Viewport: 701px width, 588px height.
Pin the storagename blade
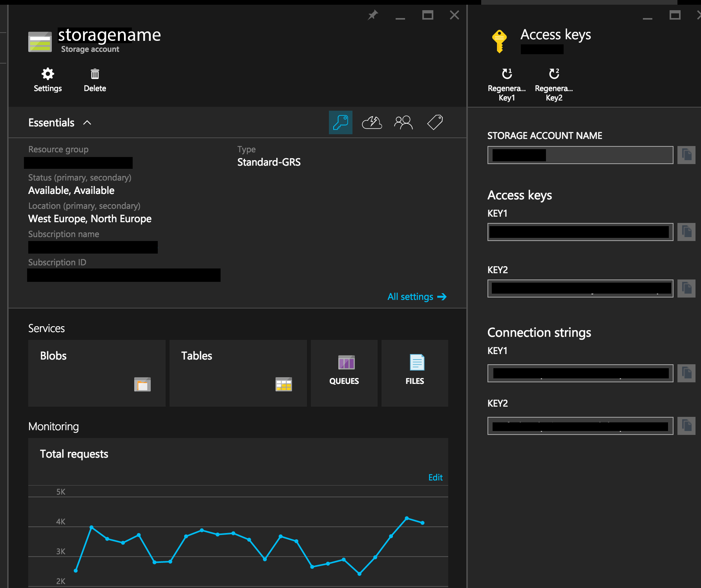point(372,15)
